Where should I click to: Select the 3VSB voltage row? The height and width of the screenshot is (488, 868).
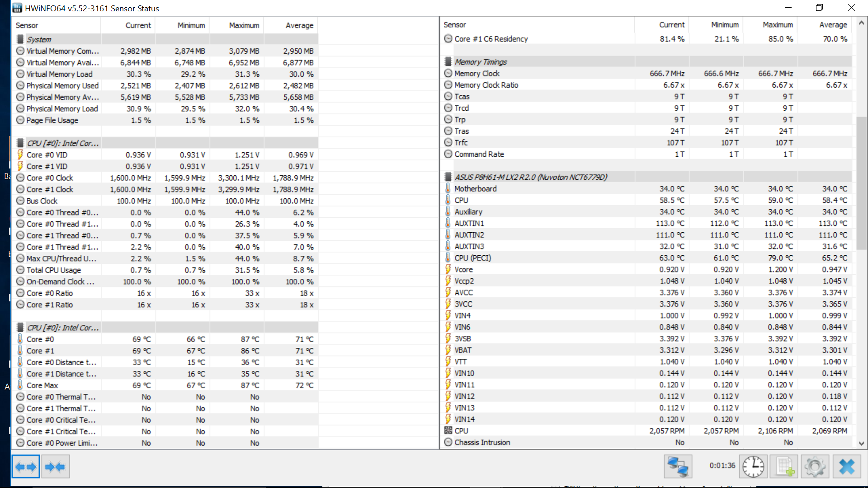[646, 338]
